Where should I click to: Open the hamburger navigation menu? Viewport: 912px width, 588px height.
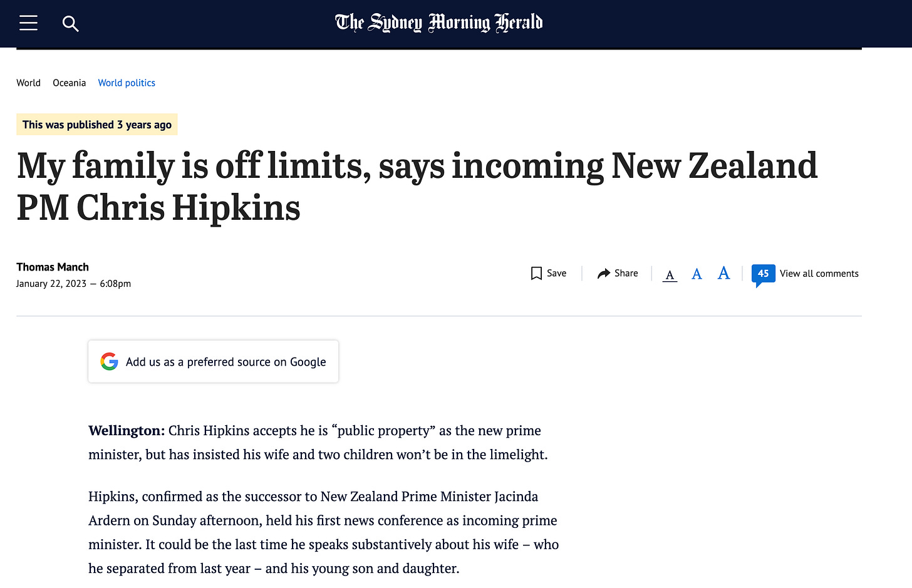(x=28, y=23)
